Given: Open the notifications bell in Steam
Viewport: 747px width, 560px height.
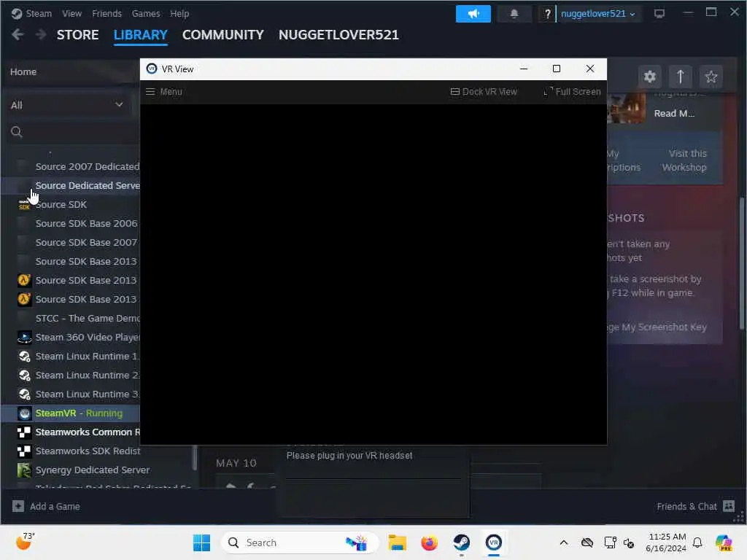Looking at the screenshot, I should [514, 13].
